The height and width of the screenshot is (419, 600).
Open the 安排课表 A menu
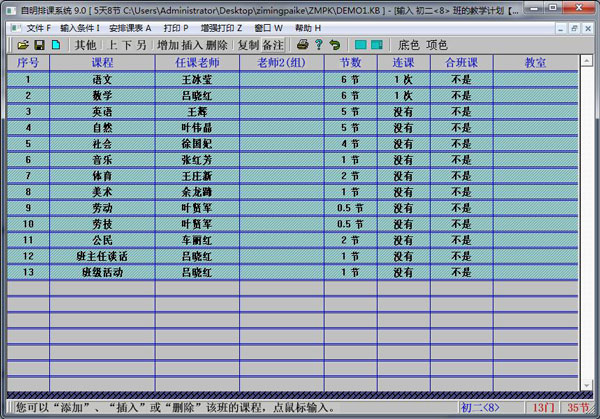[x=130, y=28]
